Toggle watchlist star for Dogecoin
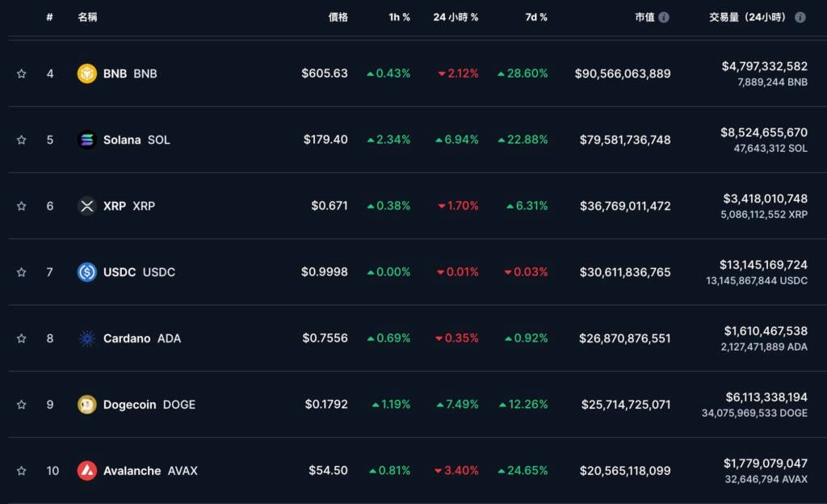 pyautogui.click(x=22, y=405)
